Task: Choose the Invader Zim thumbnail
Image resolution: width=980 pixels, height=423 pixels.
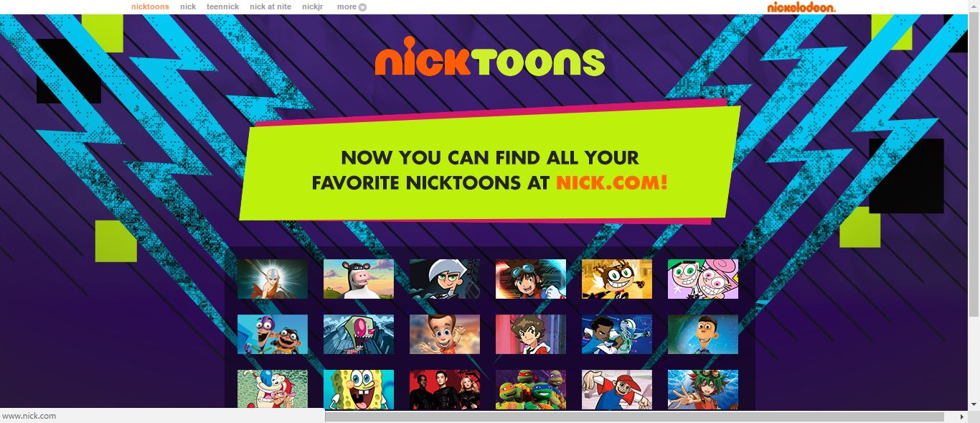Action: tap(359, 334)
